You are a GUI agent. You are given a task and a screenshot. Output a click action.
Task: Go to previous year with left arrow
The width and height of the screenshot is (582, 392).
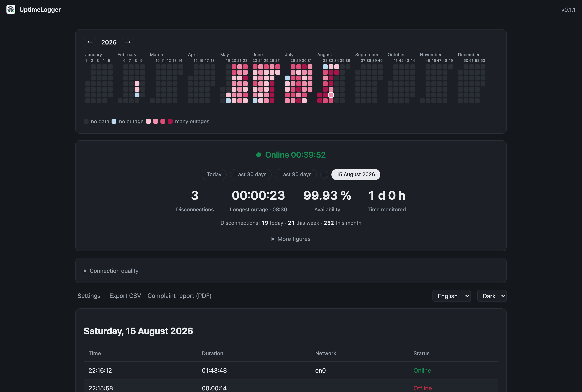(90, 42)
